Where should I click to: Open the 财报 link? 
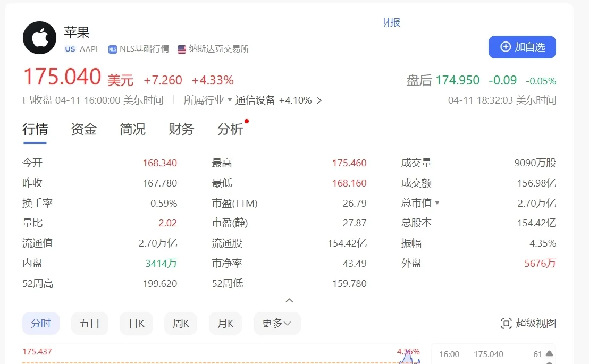click(x=392, y=22)
